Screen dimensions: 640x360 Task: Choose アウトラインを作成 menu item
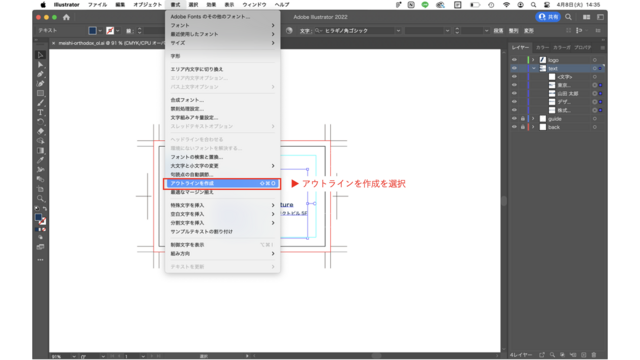(222, 183)
